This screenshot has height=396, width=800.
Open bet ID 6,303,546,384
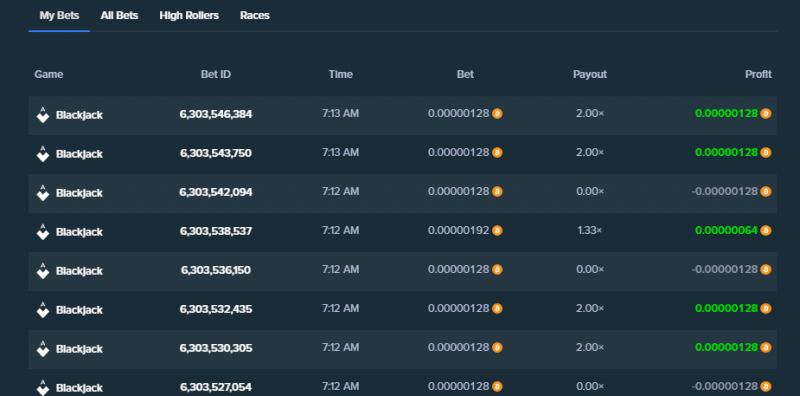click(216, 114)
